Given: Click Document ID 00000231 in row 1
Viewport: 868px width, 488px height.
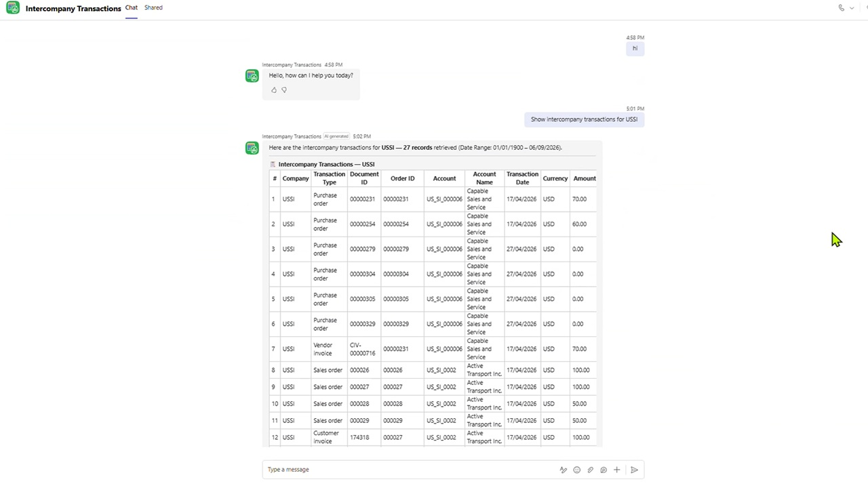Looking at the screenshot, I should (x=362, y=199).
